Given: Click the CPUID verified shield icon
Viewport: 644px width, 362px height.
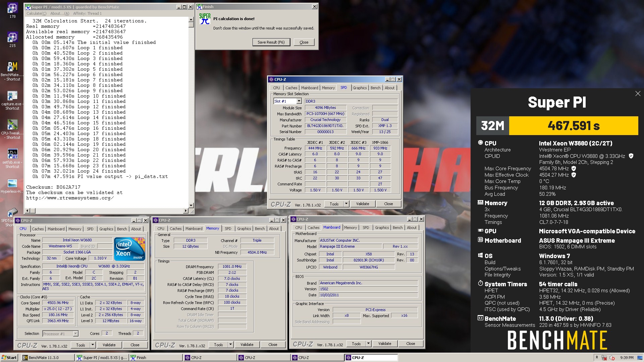Looking at the screenshot, I should click(x=631, y=156).
